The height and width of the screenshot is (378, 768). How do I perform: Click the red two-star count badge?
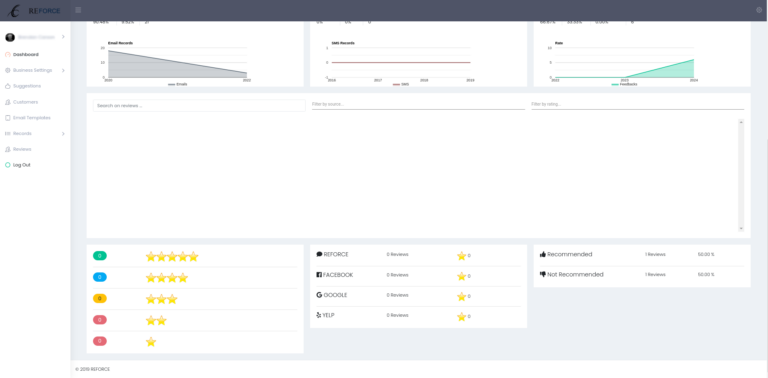[99, 320]
